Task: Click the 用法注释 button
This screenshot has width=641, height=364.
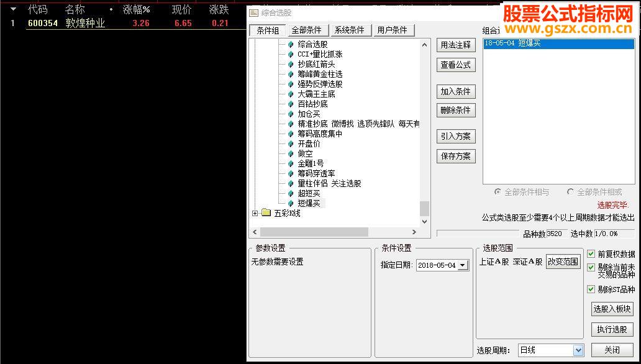Action: (456, 45)
